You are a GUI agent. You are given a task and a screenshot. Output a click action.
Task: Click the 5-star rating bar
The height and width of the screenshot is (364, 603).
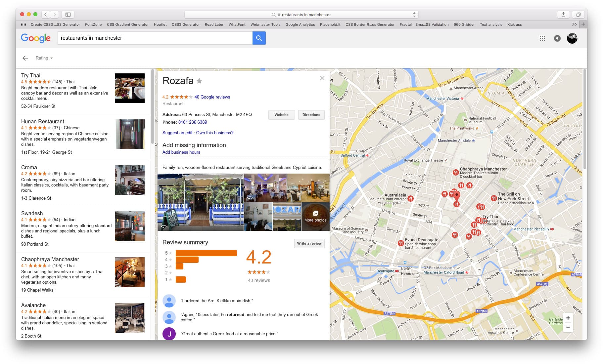click(206, 253)
